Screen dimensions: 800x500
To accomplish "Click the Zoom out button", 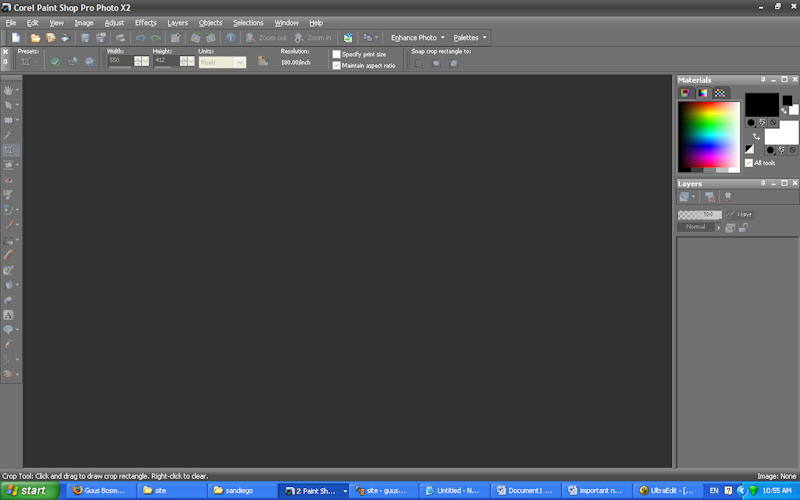I will [x=266, y=38].
